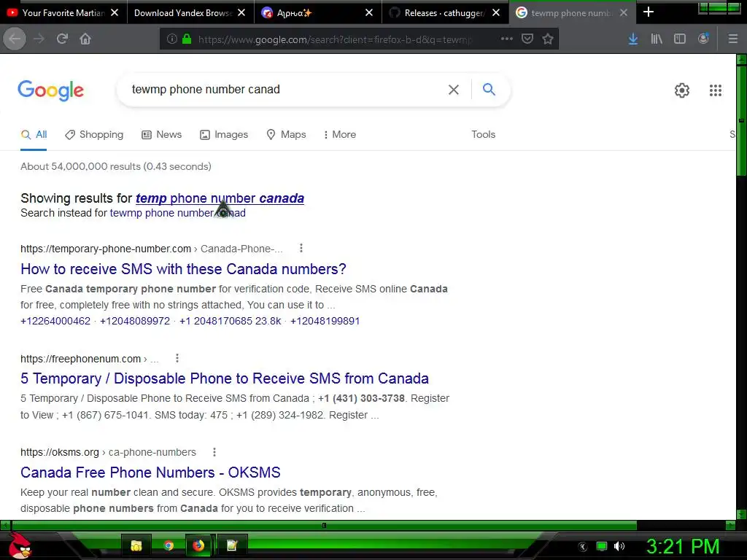747x560 pixels.
Task: Click the 3:21 PM taskbar clock
Action: [683, 546]
